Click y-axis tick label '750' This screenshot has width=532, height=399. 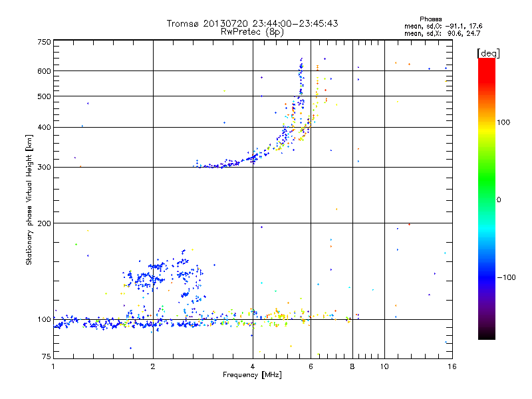[x=44, y=42]
